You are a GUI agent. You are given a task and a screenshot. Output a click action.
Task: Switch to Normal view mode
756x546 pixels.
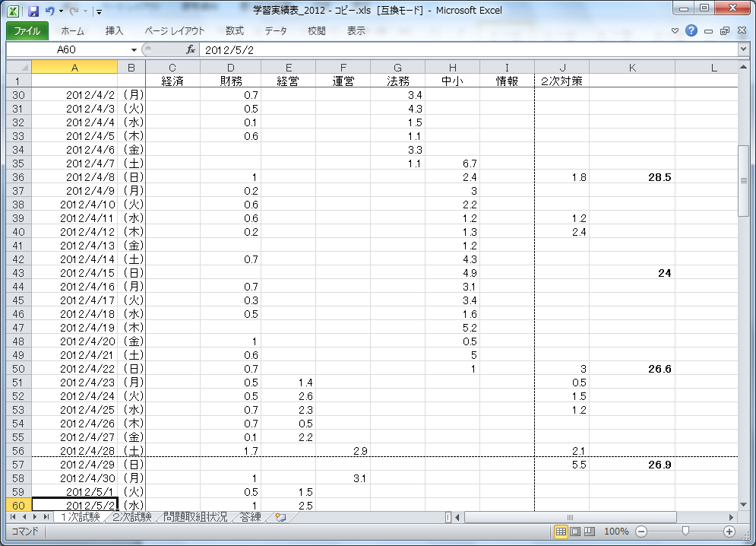pos(561,532)
